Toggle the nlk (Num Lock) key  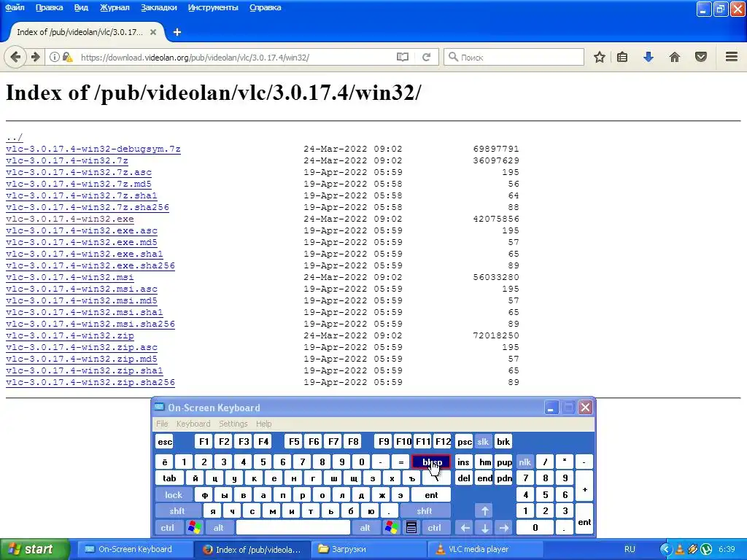[525, 462]
